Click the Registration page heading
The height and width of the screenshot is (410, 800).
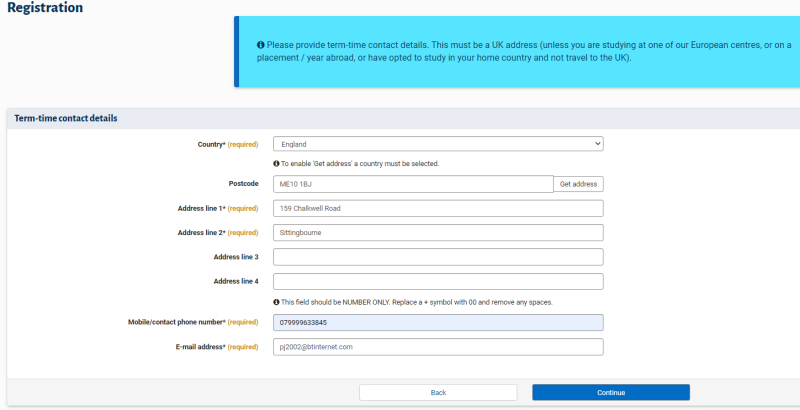pos(45,8)
